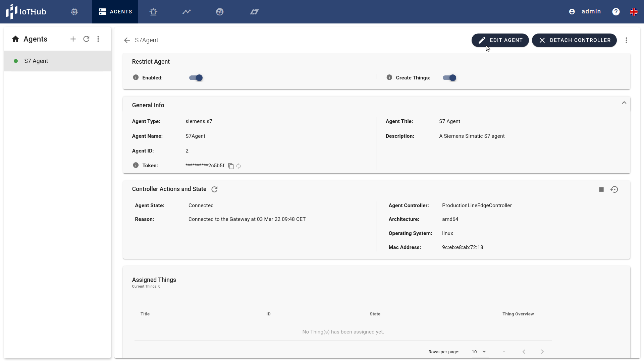Open the dashboard palette icon tab

click(x=220, y=12)
